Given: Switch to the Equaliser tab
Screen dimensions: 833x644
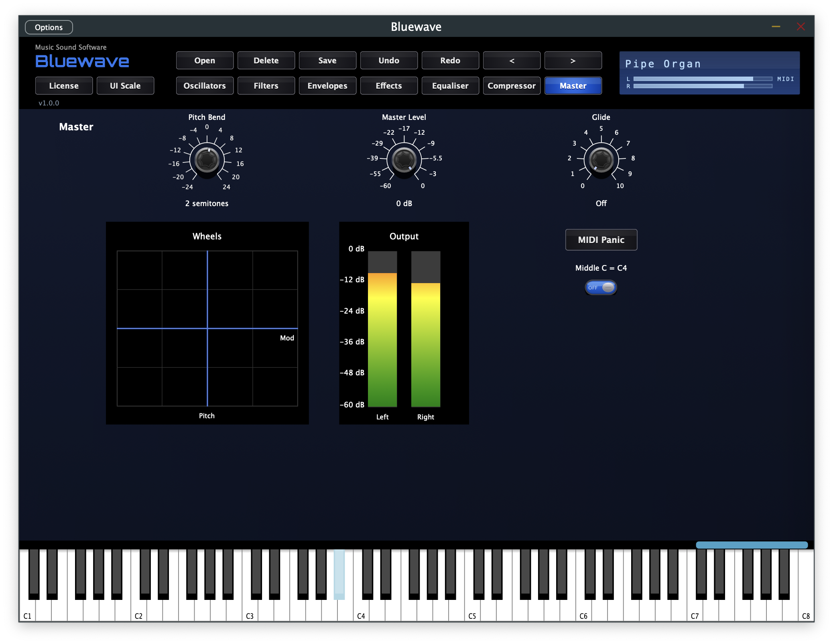Looking at the screenshot, I should click(450, 86).
